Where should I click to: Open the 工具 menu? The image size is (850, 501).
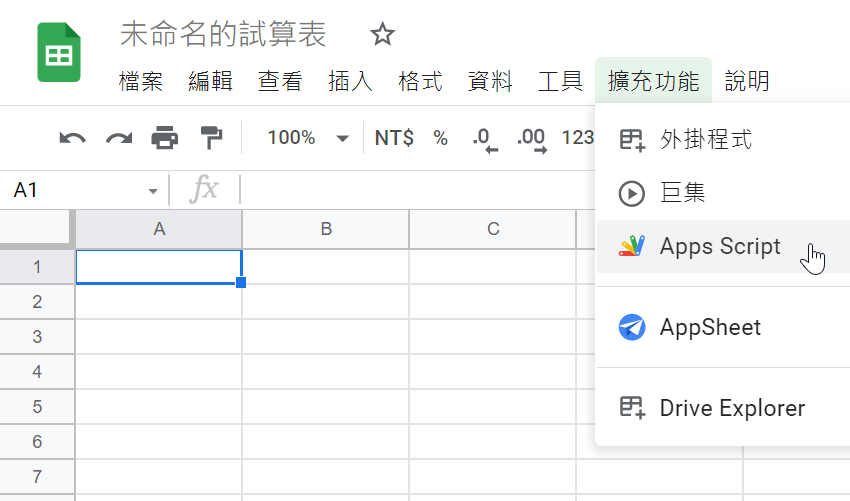(x=560, y=81)
